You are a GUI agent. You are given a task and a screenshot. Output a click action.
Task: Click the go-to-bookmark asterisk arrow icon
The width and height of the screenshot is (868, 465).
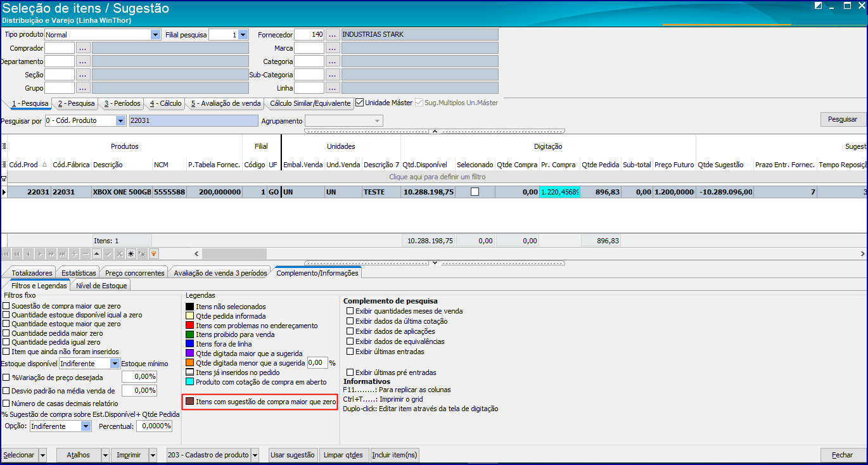143,254
